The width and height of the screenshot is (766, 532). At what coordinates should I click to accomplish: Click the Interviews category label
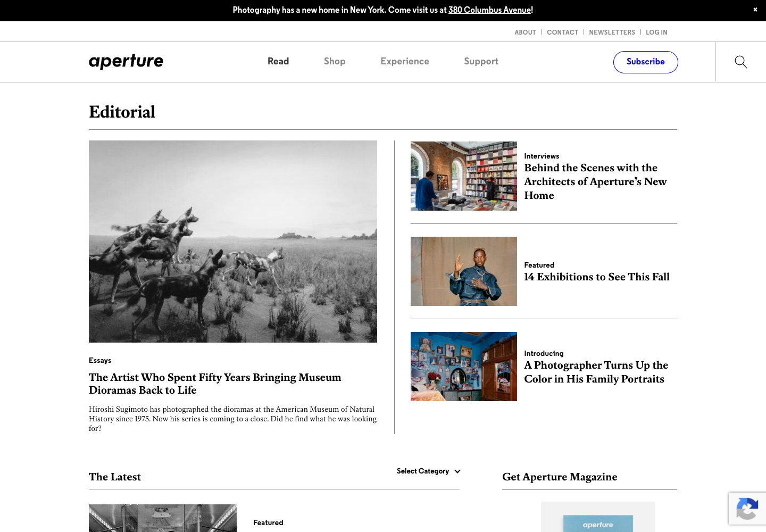[542, 156]
